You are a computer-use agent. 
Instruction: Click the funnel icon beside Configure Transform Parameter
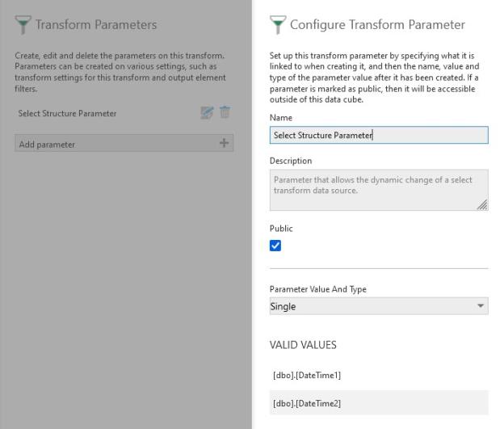click(x=278, y=25)
